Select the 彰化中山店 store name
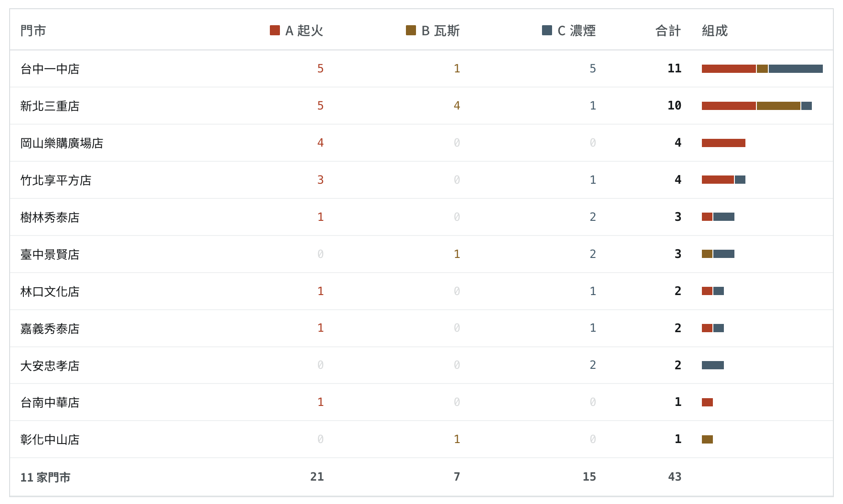This screenshot has width=843, height=504. [x=50, y=439]
